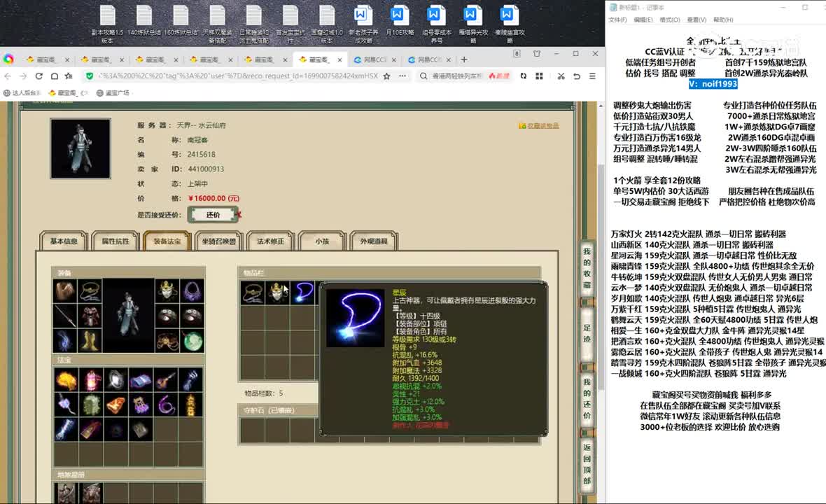This screenshot has height=504, width=826.
Task: Select the spear weapon in equipment
Action: click(65, 316)
